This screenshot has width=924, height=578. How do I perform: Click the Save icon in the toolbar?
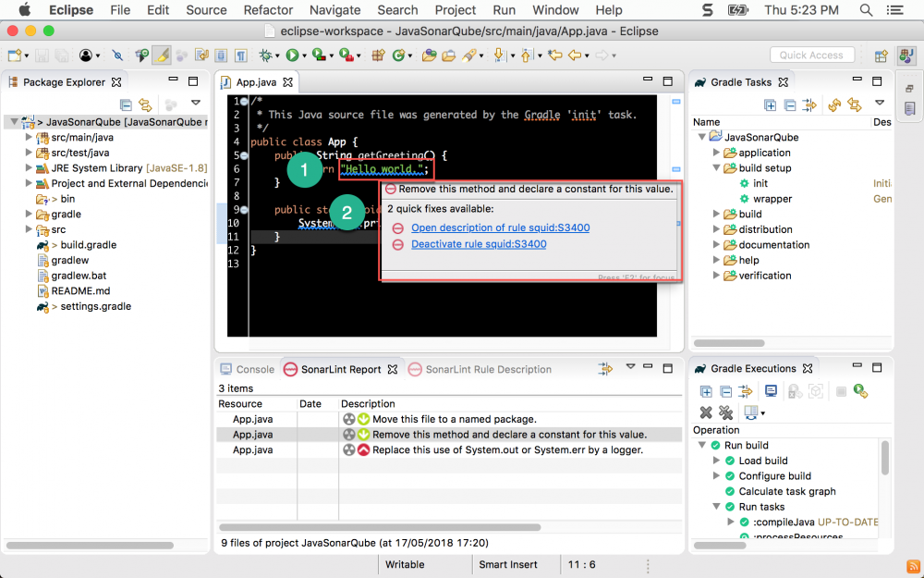click(x=42, y=55)
